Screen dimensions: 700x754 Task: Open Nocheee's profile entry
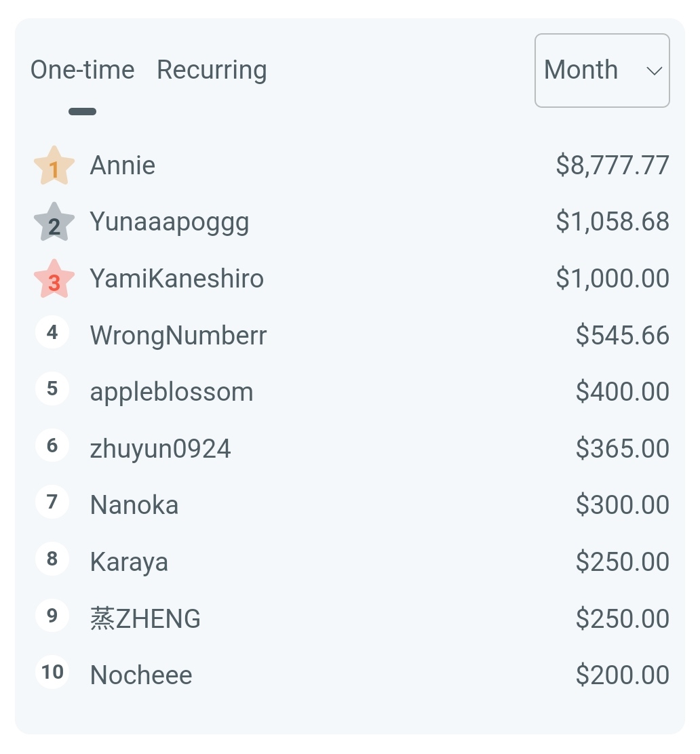pyautogui.click(x=141, y=675)
